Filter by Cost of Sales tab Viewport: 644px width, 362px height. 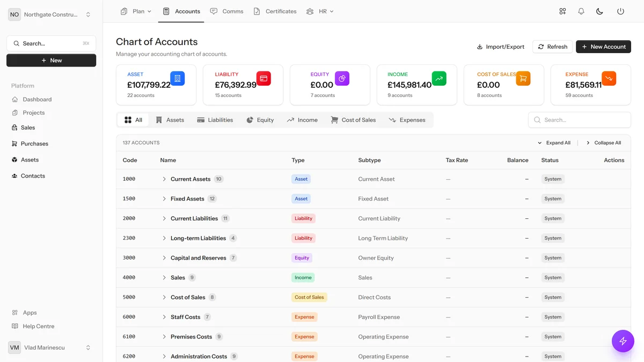coord(353,120)
